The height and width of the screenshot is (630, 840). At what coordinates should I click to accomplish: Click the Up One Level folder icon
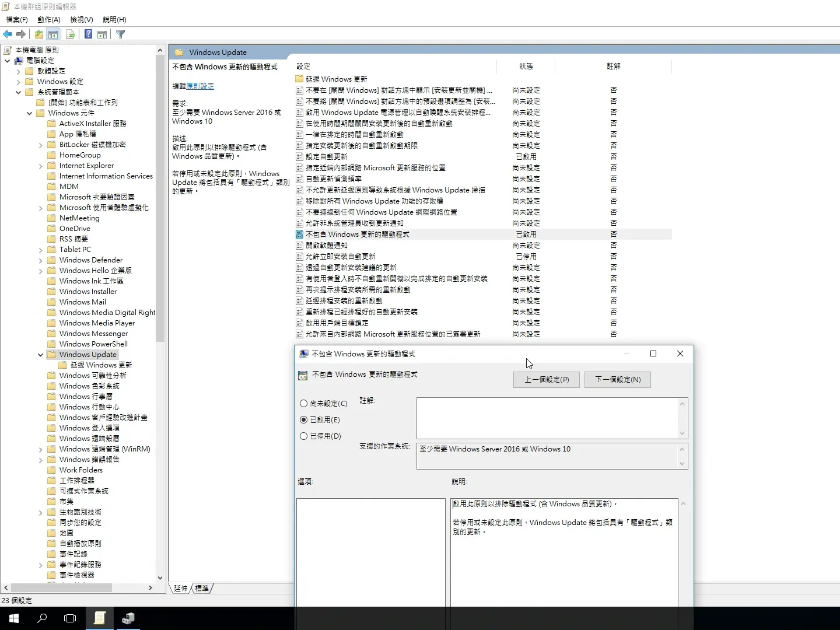pyautogui.click(x=38, y=34)
